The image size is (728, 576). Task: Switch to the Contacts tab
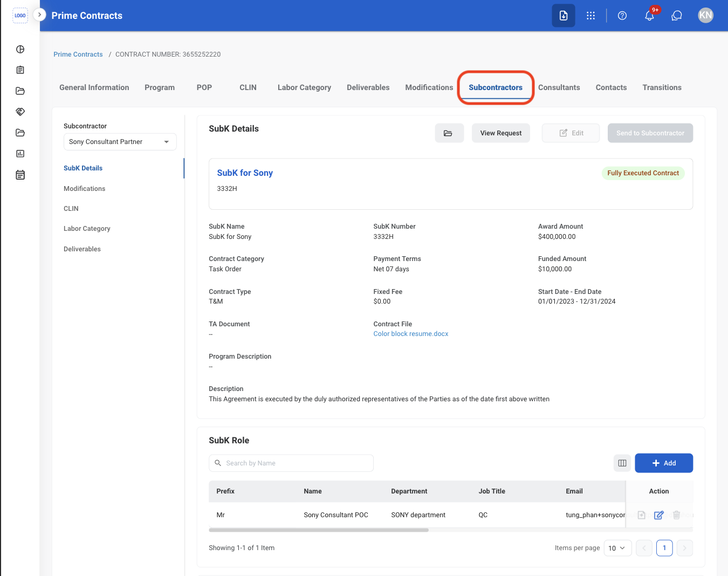(x=612, y=87)
